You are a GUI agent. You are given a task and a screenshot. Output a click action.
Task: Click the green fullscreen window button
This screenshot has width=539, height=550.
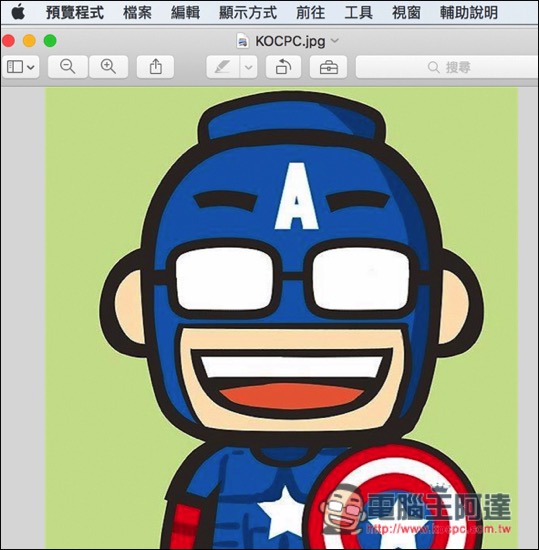tap(50, 41)
